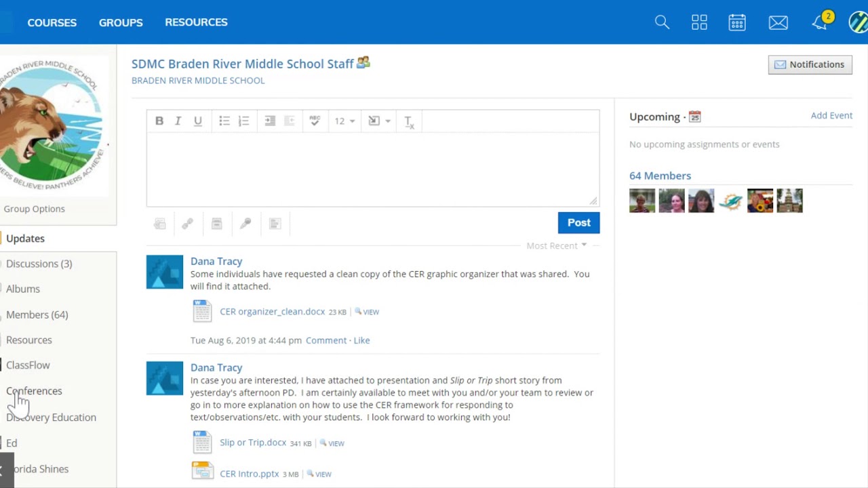Viewport: 868px width, 488px height.
Task: Like the Aug 6 post
Action: [361, 340]
